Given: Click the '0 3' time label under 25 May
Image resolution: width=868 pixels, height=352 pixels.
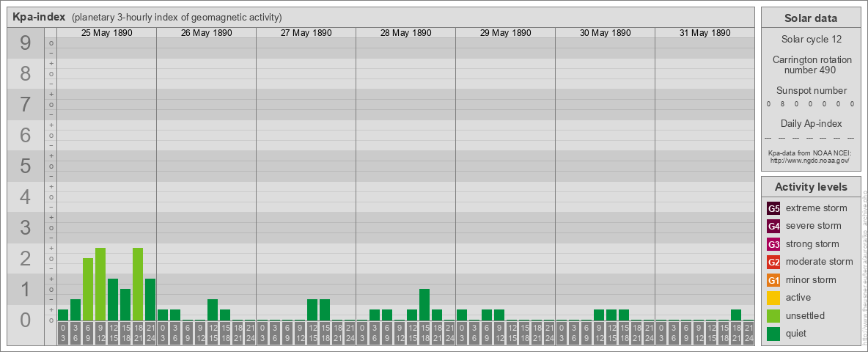Looking at the screenshot, I should tap(63, 334).
